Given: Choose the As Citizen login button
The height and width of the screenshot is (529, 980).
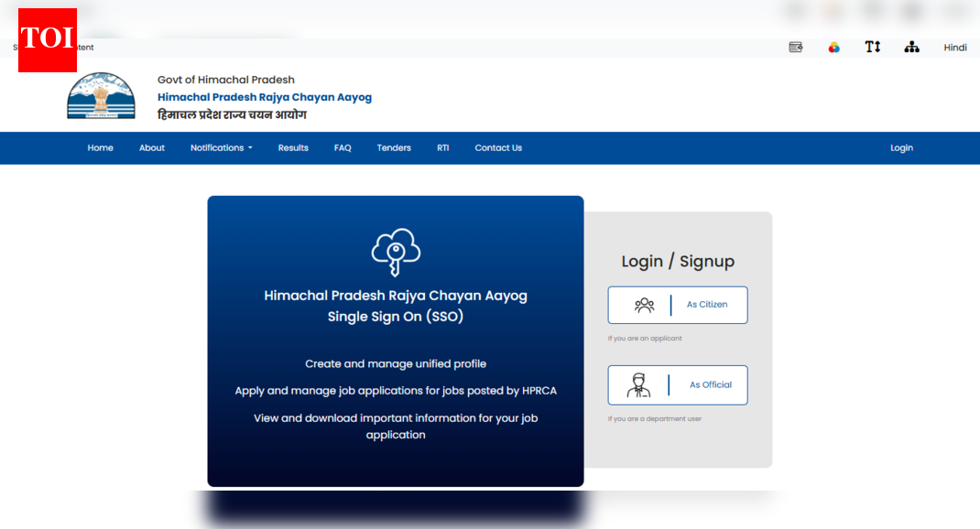Looking at the screenshot, I should [678, 305].
